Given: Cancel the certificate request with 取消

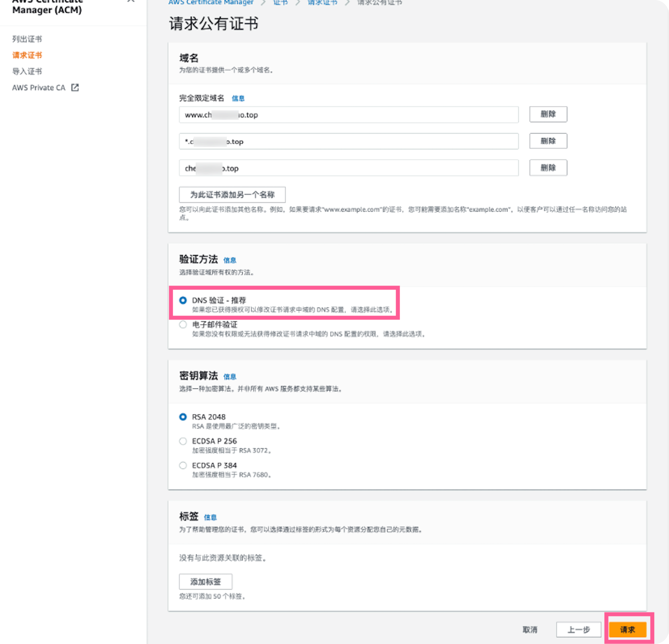Looking at the screenshot, I should click(x=530, y=630).
